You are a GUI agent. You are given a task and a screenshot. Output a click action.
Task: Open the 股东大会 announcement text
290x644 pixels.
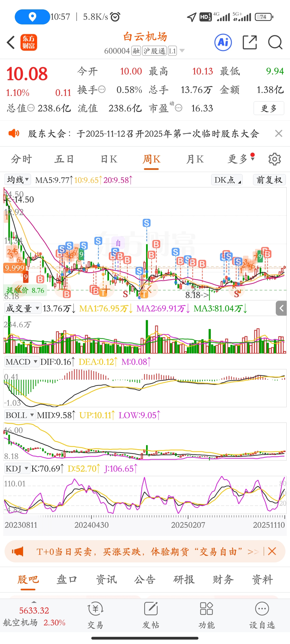(144, 133)
